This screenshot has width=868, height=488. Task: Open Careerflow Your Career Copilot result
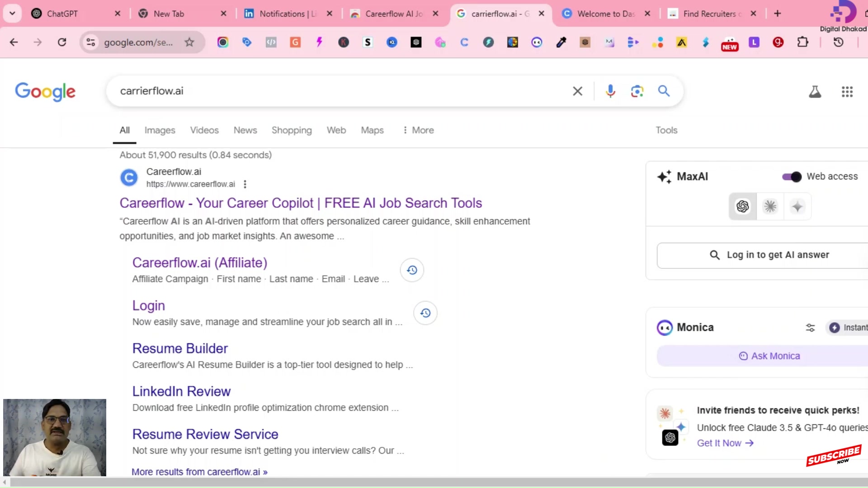tap(301, 203)
